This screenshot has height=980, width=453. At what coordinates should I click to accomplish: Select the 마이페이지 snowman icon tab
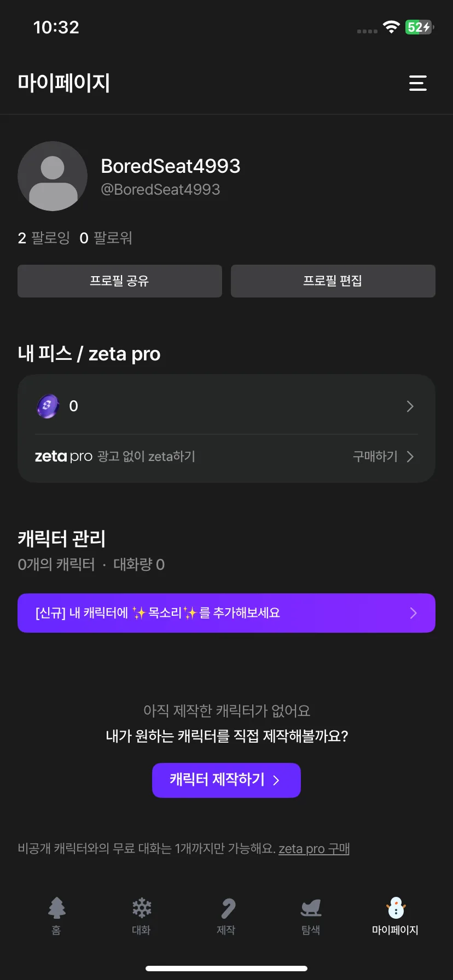tap(395, 916)
